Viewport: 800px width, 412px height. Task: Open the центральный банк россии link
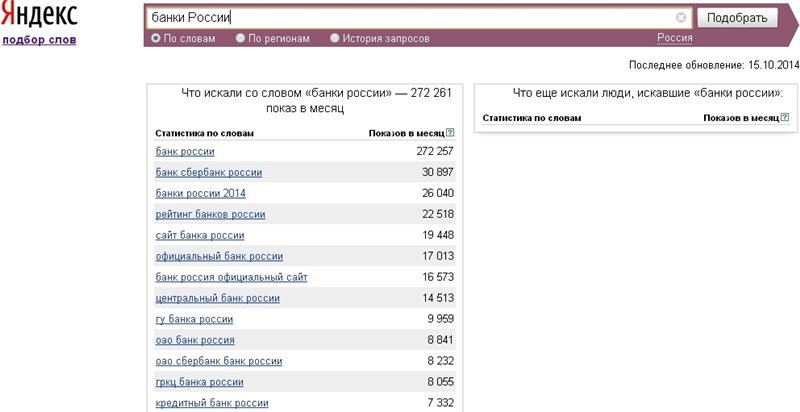[x=217, y=298]
